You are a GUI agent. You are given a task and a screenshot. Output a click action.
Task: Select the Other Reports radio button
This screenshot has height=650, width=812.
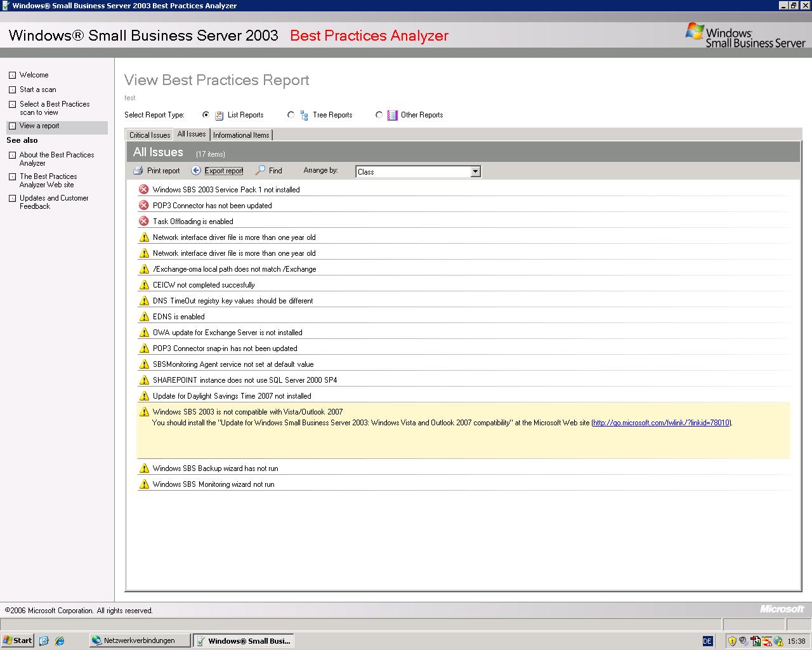379,115
